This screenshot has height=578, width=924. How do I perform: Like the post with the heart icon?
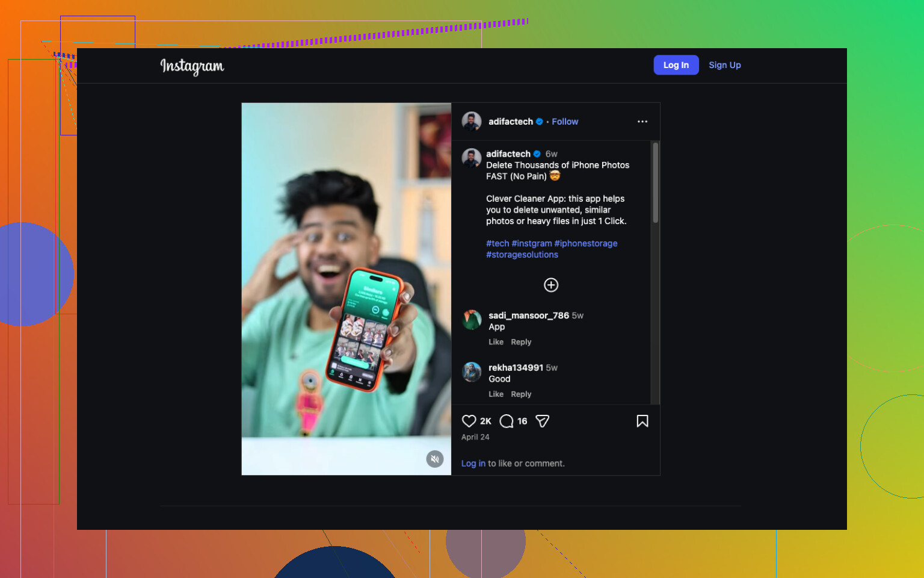tap(469, 421)
